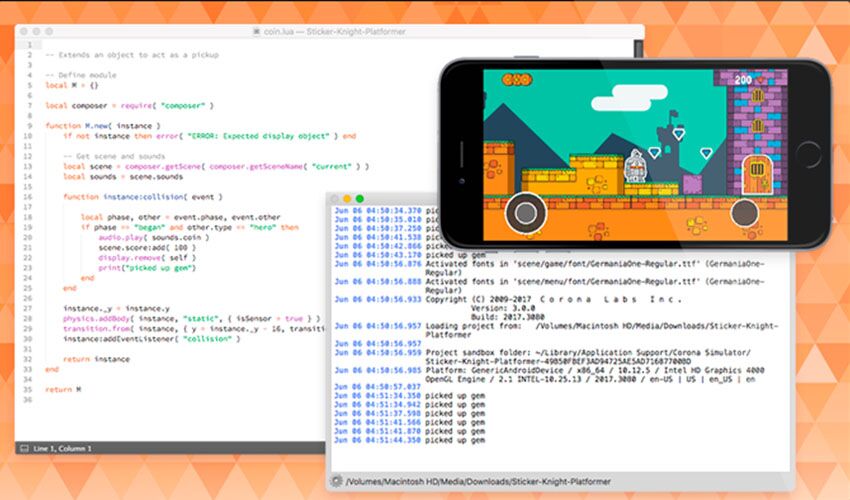Click the score value 200 in the game
Screen dimensions: 850x500
click(x=743, y=80)
